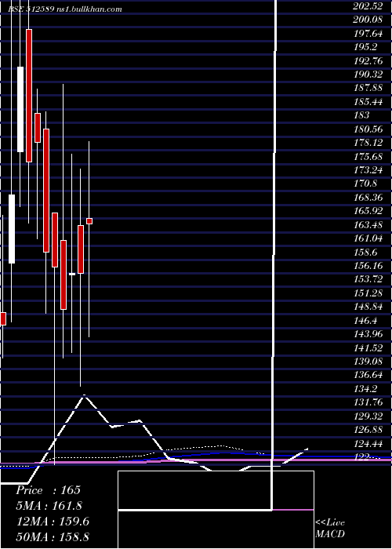Click the price label 148.84
Viewport: 392px width, 549px height.
[x=368, y=307]
